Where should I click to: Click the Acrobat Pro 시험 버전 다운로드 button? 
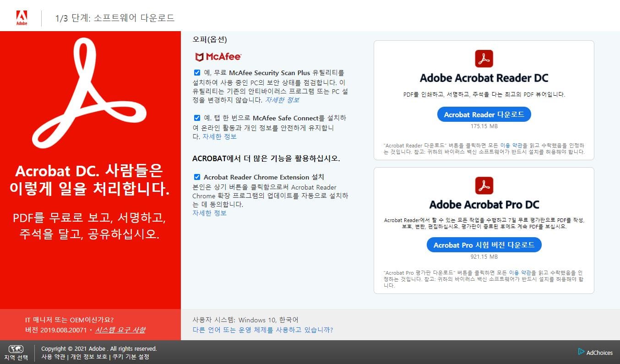click(484, 244)
